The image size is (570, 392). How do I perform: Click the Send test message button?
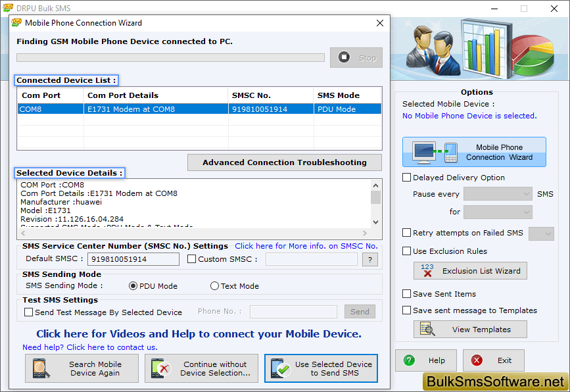[360, 312]
